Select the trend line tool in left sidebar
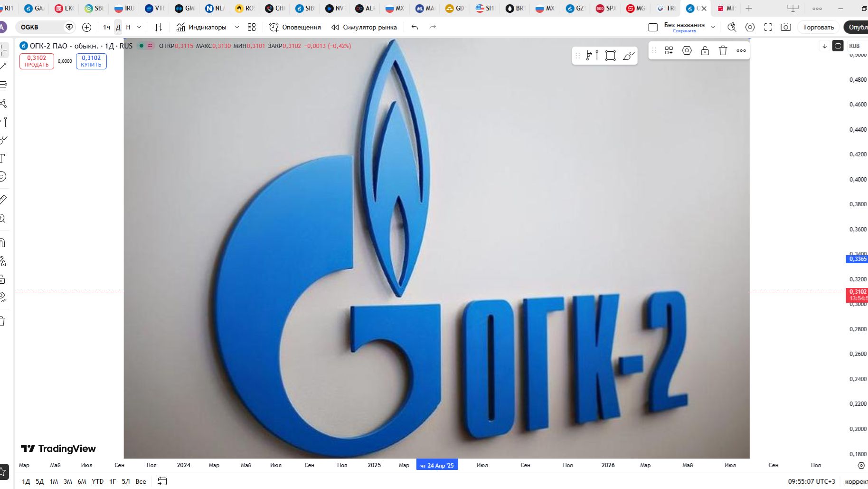 coord(2,67)
